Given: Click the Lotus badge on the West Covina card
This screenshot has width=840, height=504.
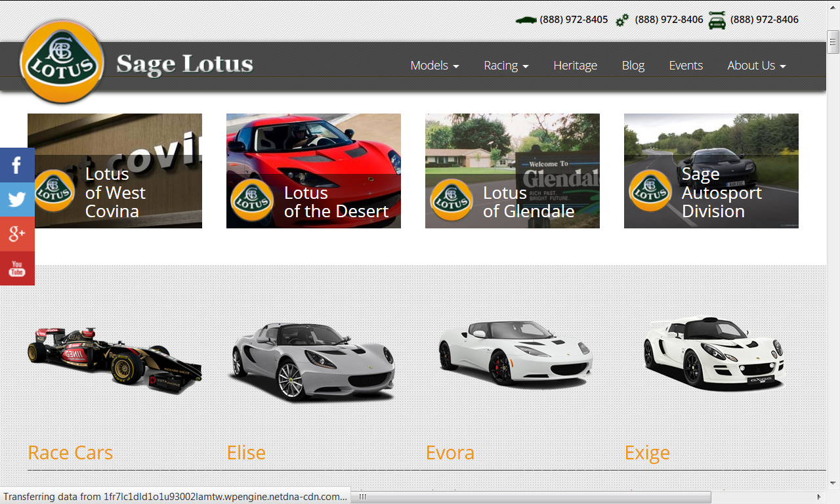Looking at the screenshot, I should coord(54,190).
